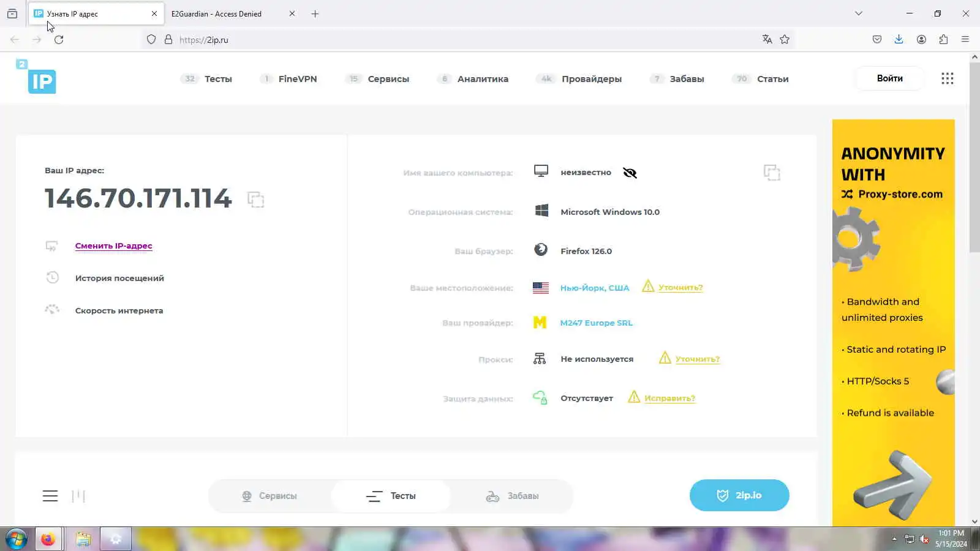The width and height of the screenshot is (980, 551).
Task: Click the internet speed gauge icon
Action: (52, 310)
